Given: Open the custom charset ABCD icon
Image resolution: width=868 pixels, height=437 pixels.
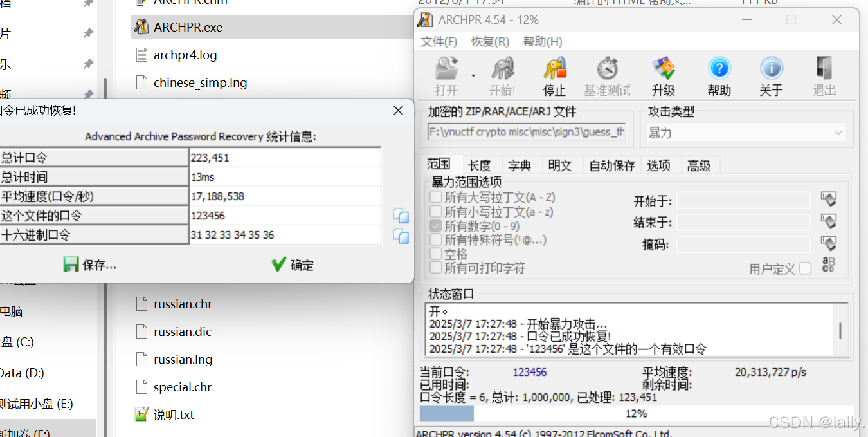Looking at the screenshot, I should click(x=829, y=265).
